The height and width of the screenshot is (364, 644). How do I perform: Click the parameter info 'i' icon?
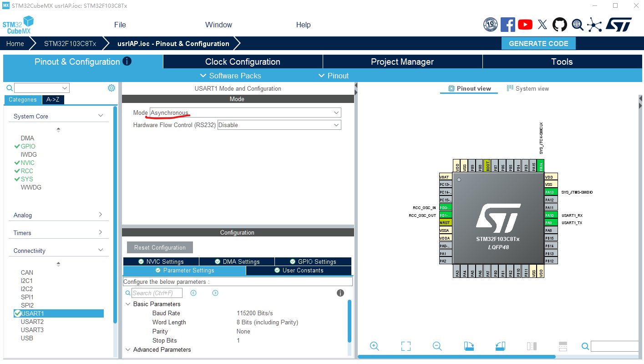coord(340,293)
